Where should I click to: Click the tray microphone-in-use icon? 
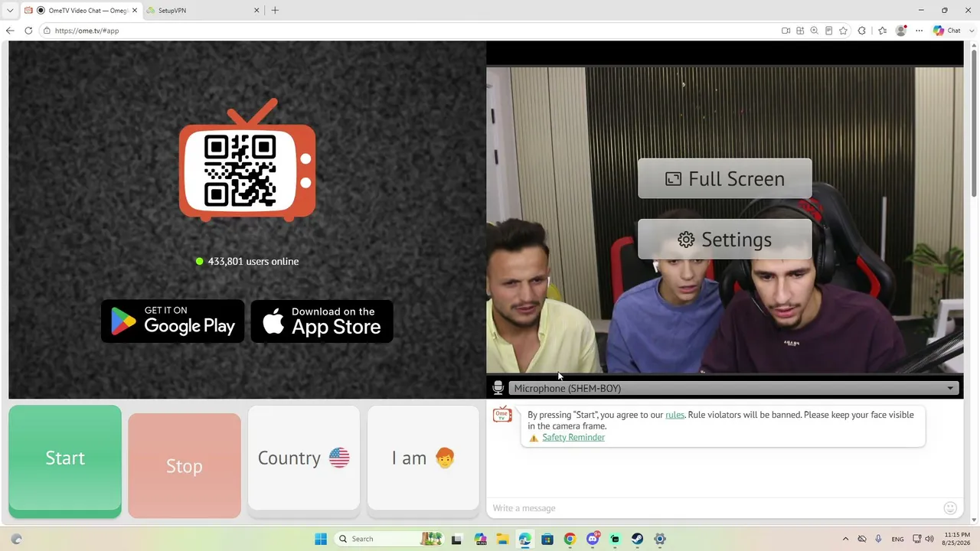tap(878, 539)
